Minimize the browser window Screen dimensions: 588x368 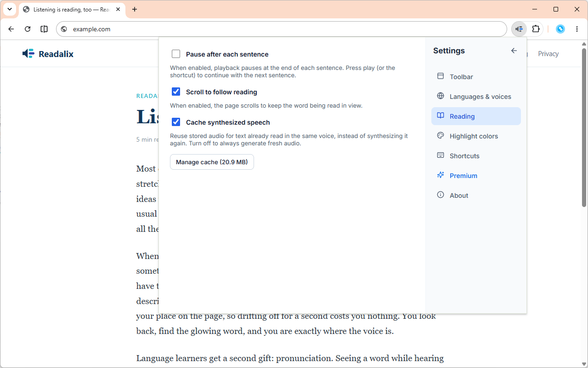click(535, 9)
